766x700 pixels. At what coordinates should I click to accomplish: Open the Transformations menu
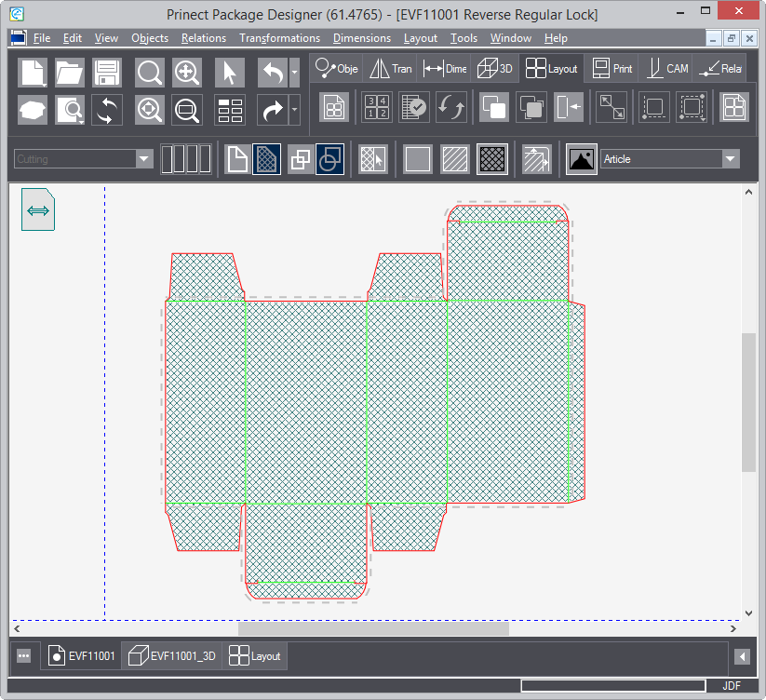[279, 38]
